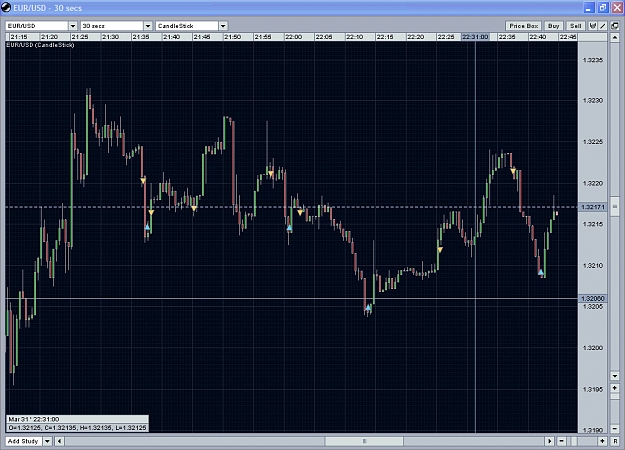Click the Mar 31' 22:31:00 info box date
The image size is (625, 450).
[34, 419]
